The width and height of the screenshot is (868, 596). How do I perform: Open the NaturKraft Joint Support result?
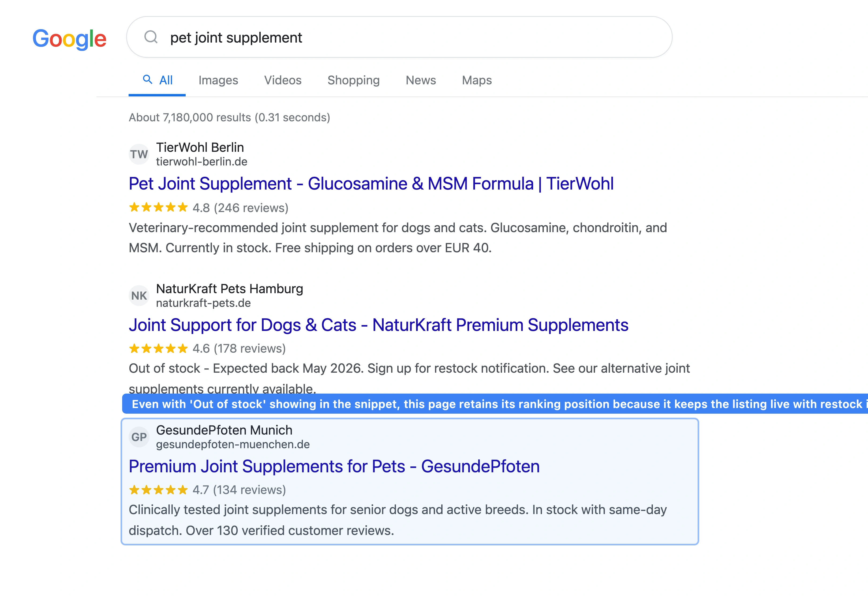click(378, 325)
